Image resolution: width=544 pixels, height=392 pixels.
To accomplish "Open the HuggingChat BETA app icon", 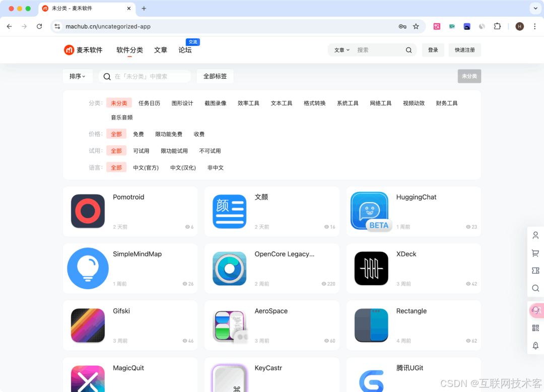I will point(371,211).
